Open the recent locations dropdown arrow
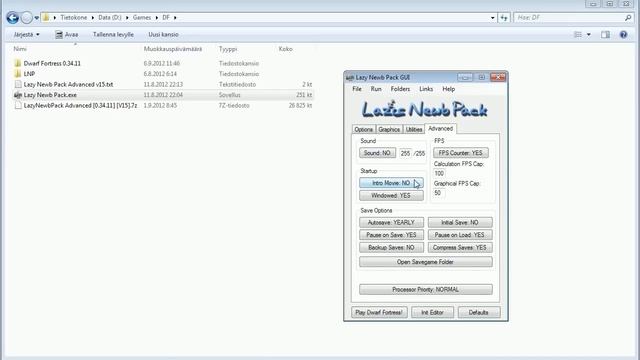 37,18
